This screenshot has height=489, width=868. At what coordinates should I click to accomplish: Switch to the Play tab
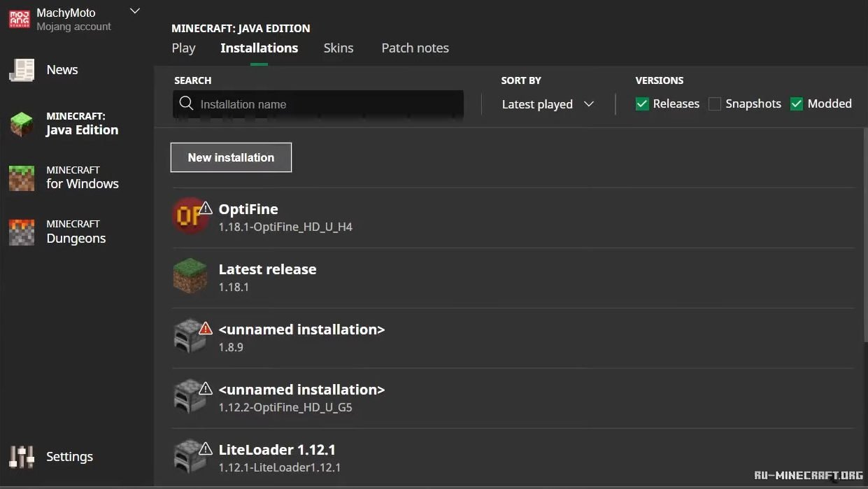coord(183,48)
